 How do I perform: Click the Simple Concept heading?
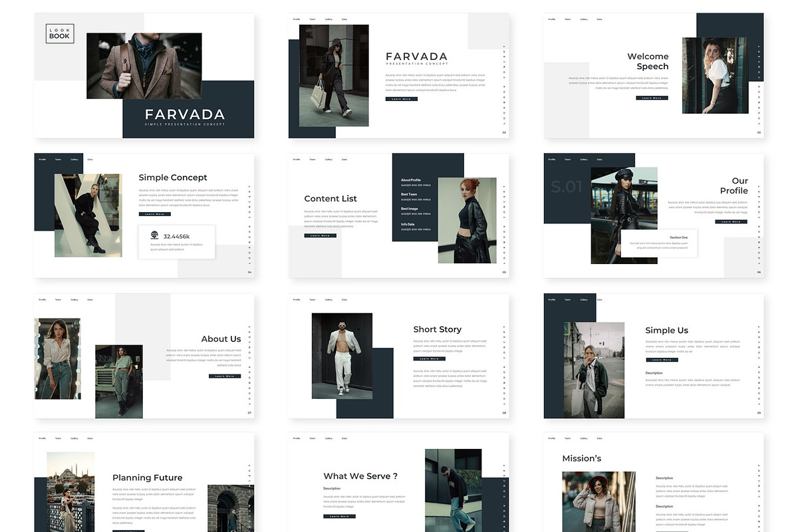click(x=173, y=178)
